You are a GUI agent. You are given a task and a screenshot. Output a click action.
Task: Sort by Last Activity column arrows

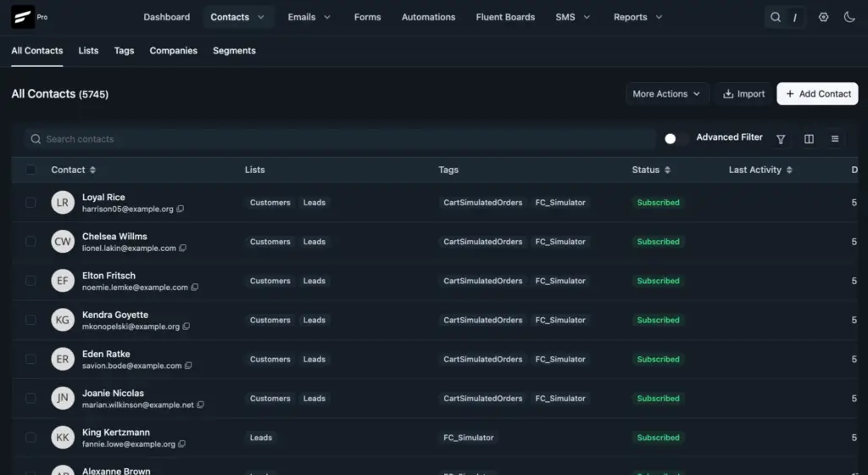(x=789, y=170)
